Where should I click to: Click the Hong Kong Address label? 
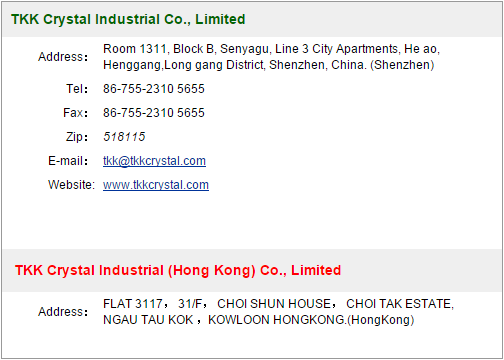pos(63,312)
